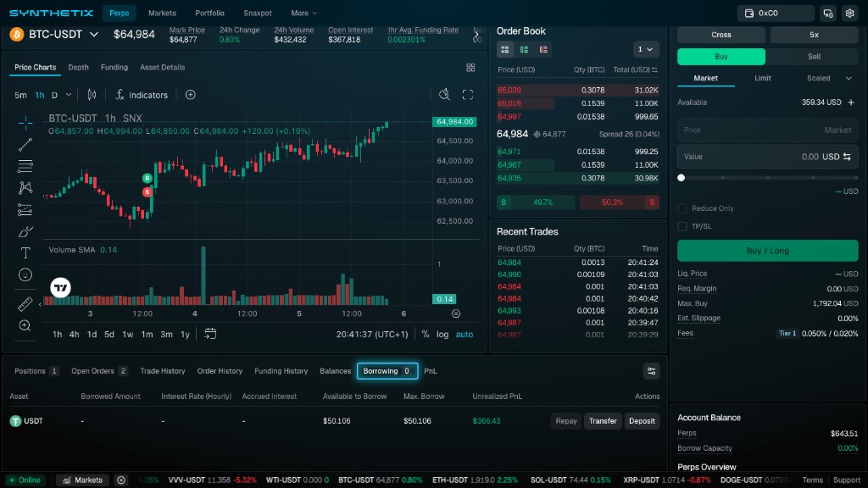Open the emoji icons tool

[x=25, y=274]
